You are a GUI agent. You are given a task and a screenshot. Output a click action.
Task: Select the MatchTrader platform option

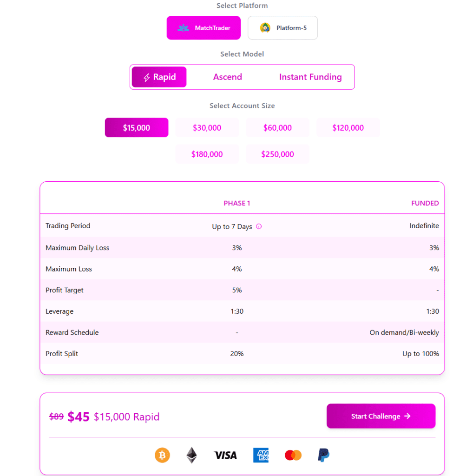pos(203,28)
